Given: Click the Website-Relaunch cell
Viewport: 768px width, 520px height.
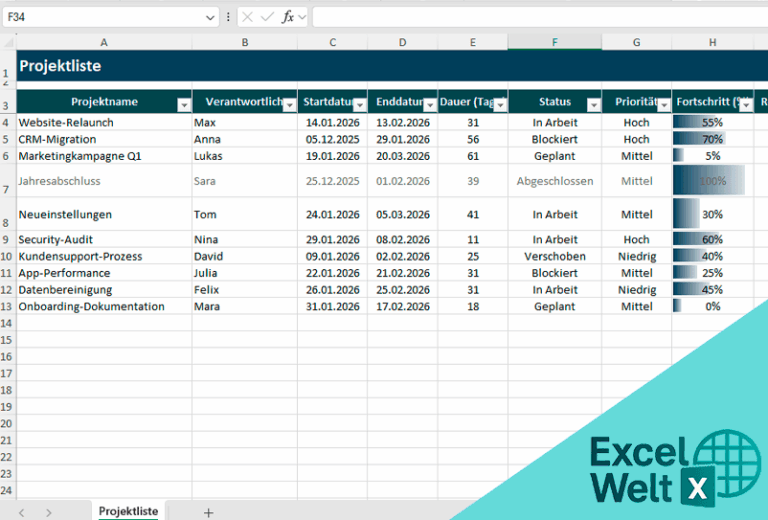Looking at the screenshot, I should tap(104, 122).
